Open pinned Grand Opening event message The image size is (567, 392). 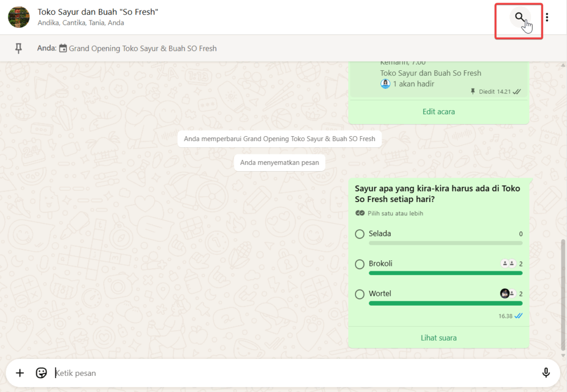[x=143, y=49]
